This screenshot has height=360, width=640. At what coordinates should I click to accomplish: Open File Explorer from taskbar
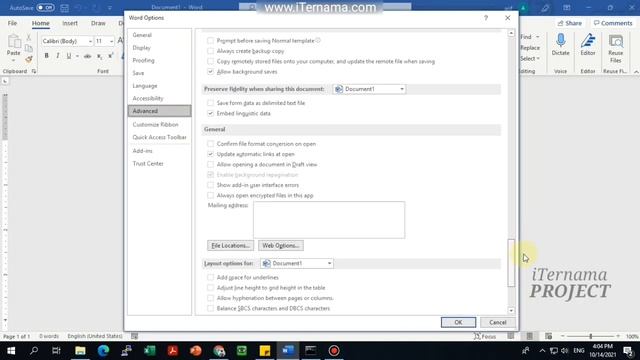pyautogui.click(x=80, y=351)
